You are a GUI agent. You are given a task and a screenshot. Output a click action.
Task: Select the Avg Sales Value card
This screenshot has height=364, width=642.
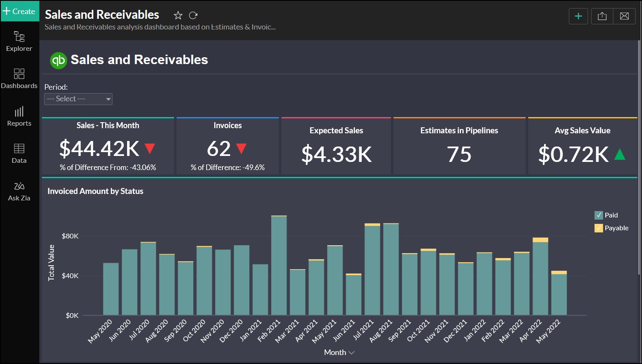coord(582,146)
